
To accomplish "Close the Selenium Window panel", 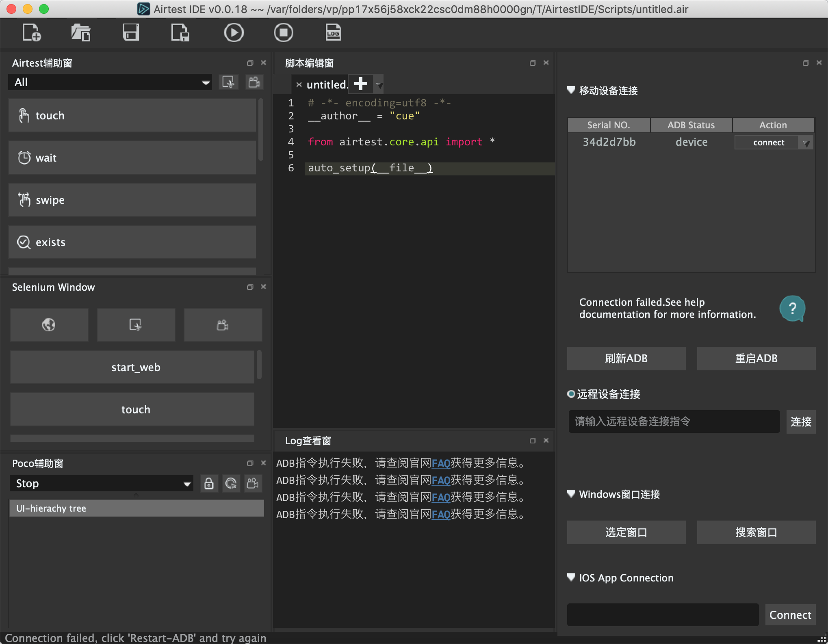I will pyautogui.click(x=263, y=287).
